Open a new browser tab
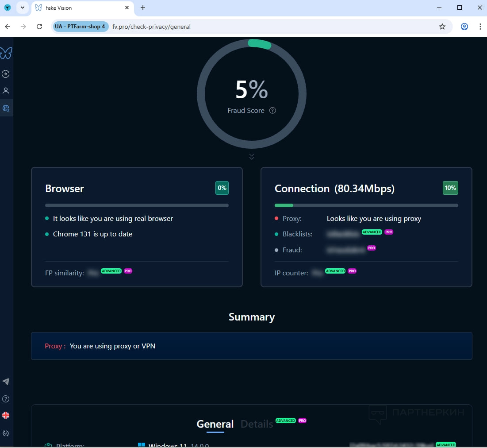Screen dimensions: 487x448 click(x=143, y=8)
